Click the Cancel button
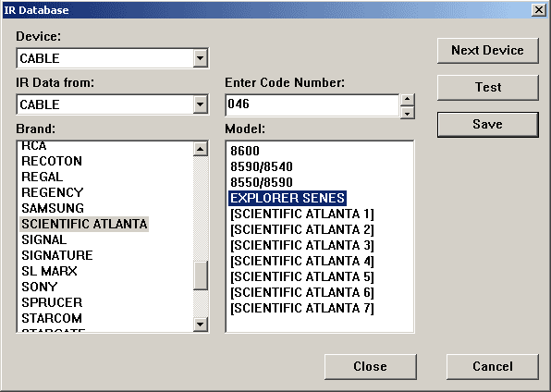The height and width of the screenshot is (392, 551). coord(493,367)
